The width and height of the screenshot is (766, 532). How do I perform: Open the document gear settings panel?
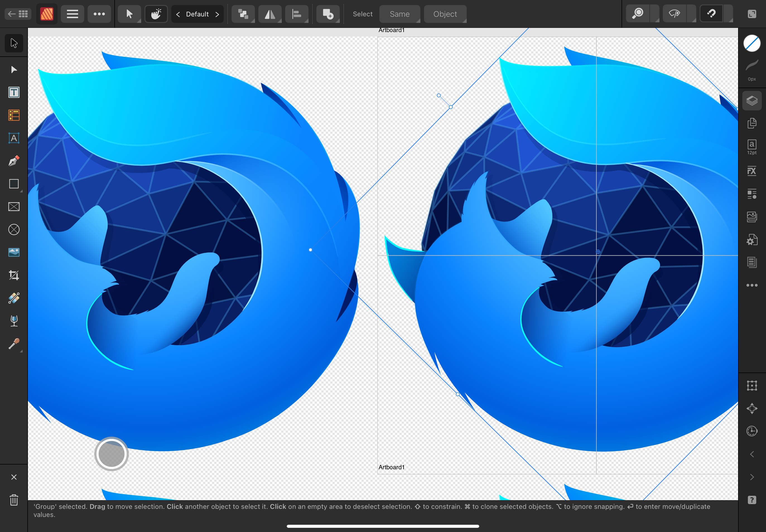752,240
